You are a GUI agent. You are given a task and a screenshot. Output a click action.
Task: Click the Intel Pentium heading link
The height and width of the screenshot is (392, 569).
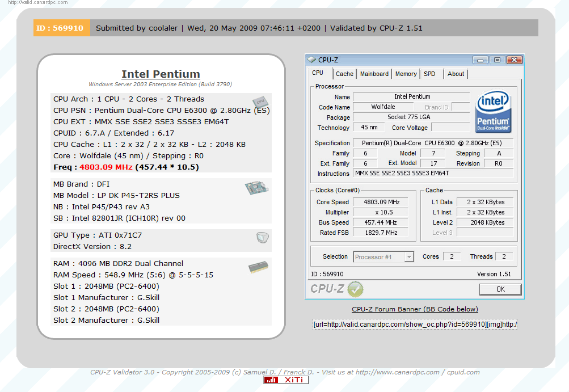click(x=161, y=74)
